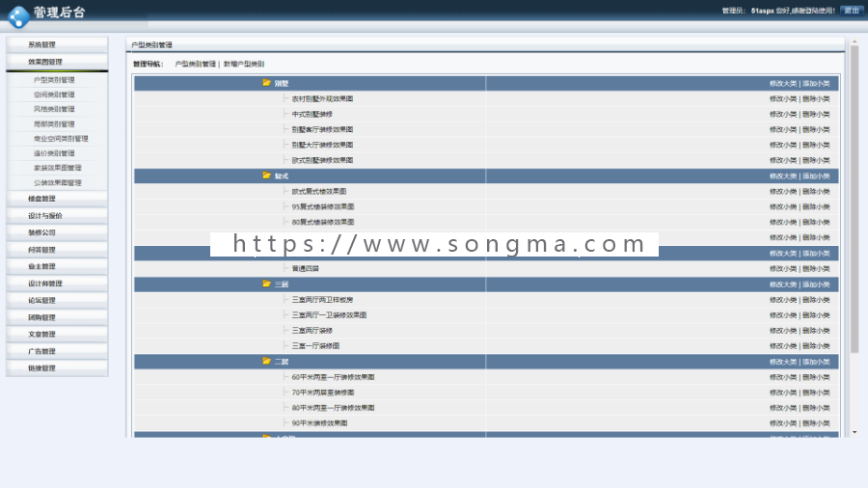Expand the 设计与报价 sidebar section
This screenshot has height=488, width=868.
(57, 215)
